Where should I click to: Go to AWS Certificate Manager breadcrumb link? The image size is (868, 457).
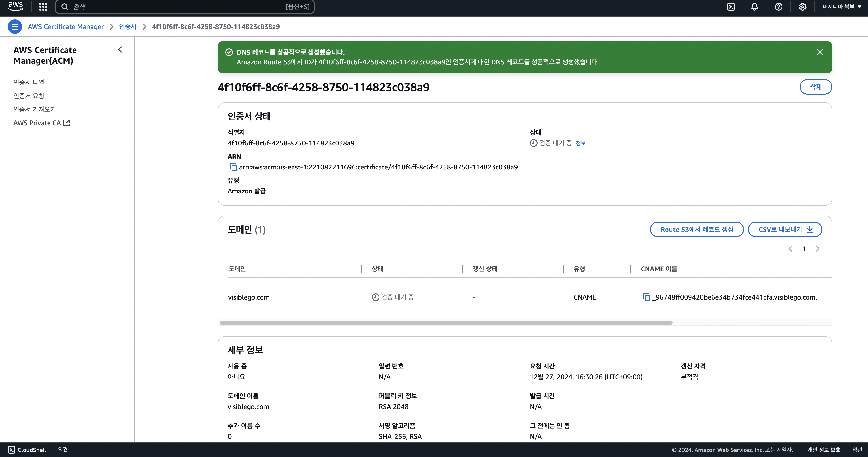(66, 27)
